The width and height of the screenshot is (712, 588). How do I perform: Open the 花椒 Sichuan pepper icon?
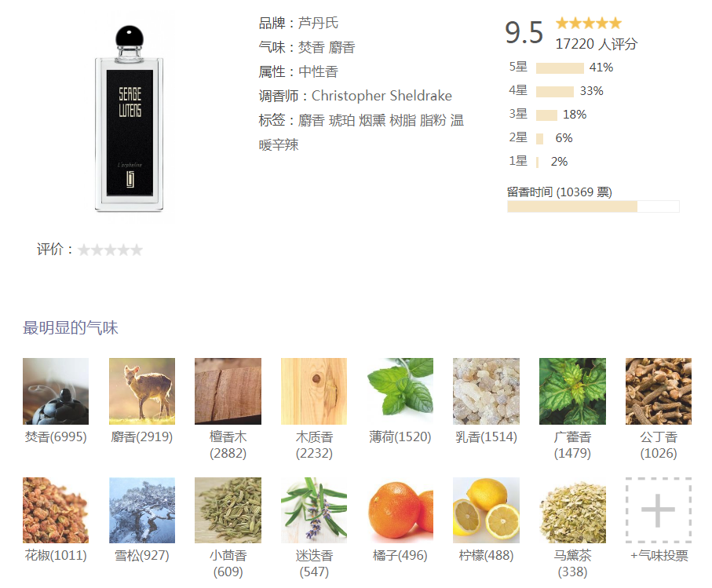coord(56,510)
